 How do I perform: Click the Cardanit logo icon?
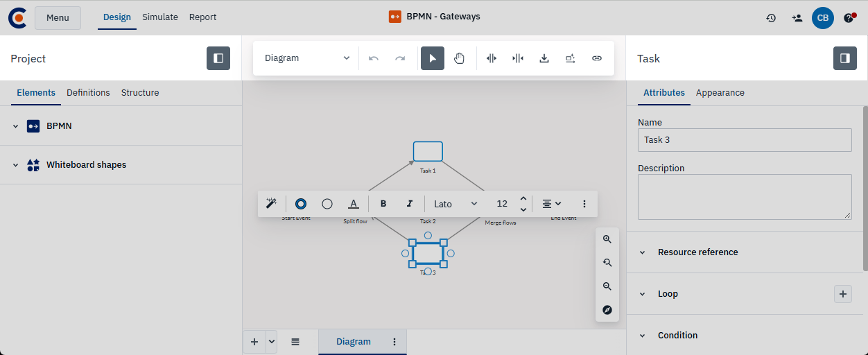pyautogui.click(x=17, y=17)
